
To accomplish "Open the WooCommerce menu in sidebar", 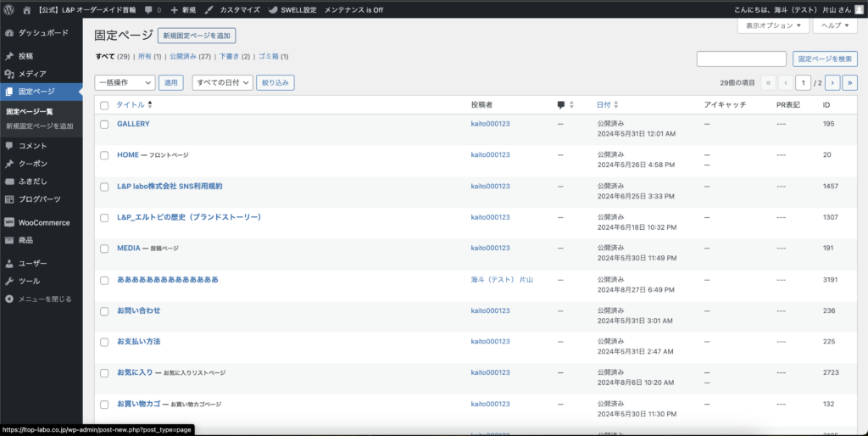I will pos(43,222).
